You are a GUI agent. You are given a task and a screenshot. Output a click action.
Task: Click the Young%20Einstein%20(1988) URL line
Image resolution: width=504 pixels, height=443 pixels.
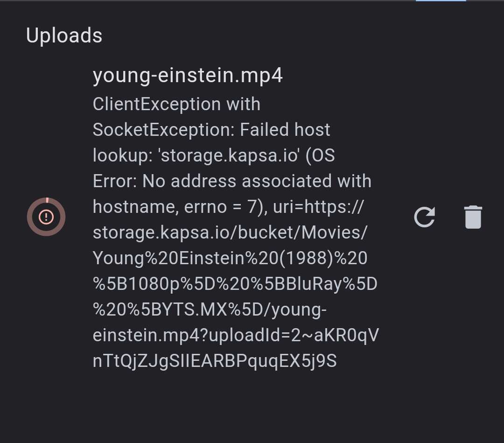point(230,258)
